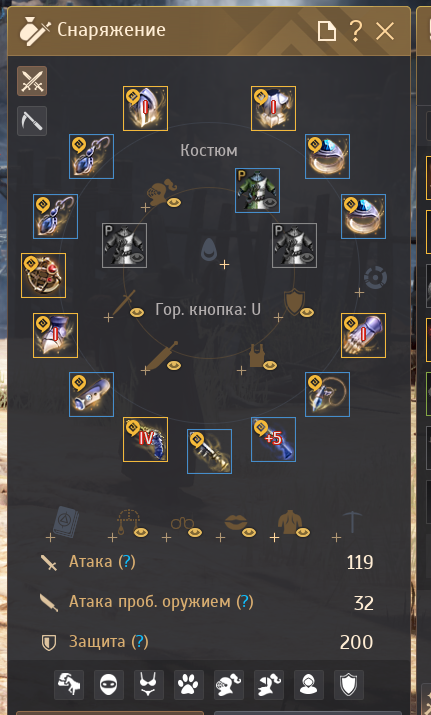Toggle shield costume visibility eye

click(307, 312)
